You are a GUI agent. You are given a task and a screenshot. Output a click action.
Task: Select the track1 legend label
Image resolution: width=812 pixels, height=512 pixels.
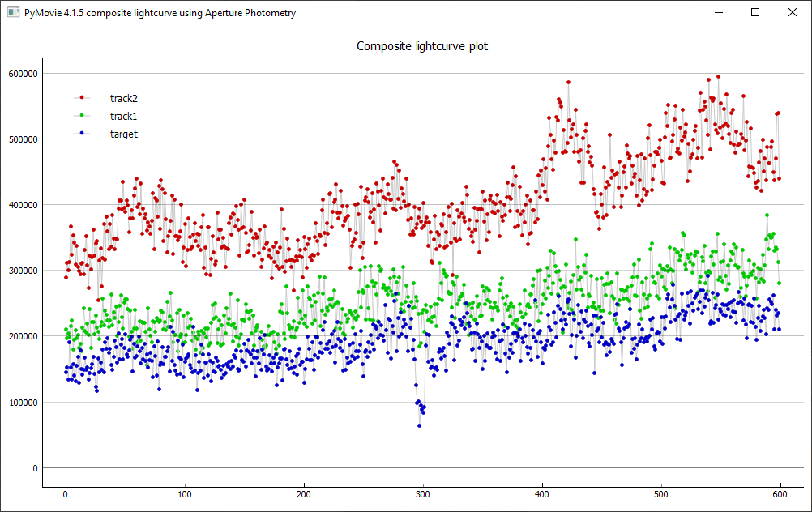click(124, 116)
